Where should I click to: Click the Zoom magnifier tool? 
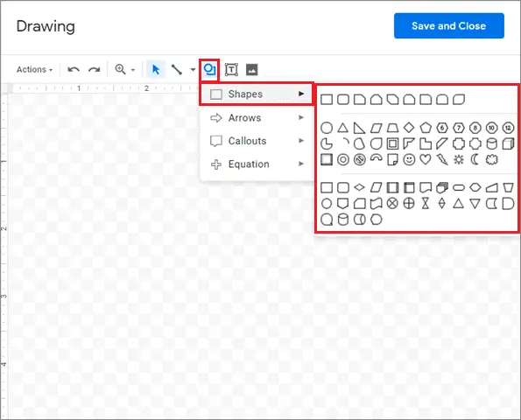point(120,69)
